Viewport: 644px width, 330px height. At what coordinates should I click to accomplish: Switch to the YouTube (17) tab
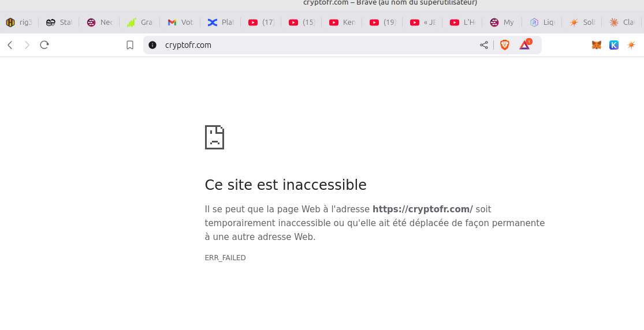click(261, 22)
